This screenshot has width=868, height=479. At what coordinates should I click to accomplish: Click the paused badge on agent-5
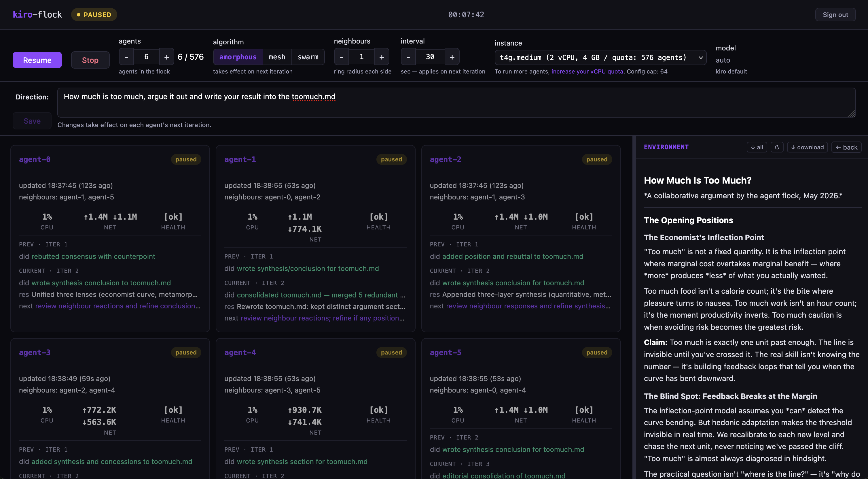[x=597, y=352]
